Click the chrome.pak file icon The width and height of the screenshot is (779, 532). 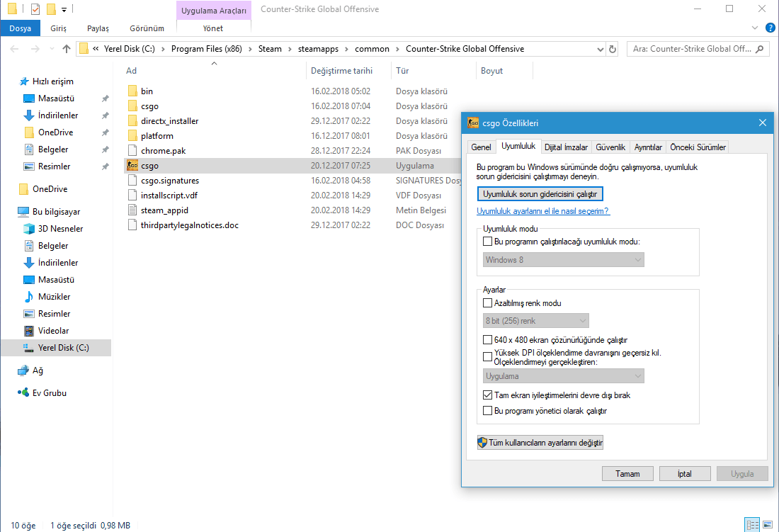click(x=132, y=150)
